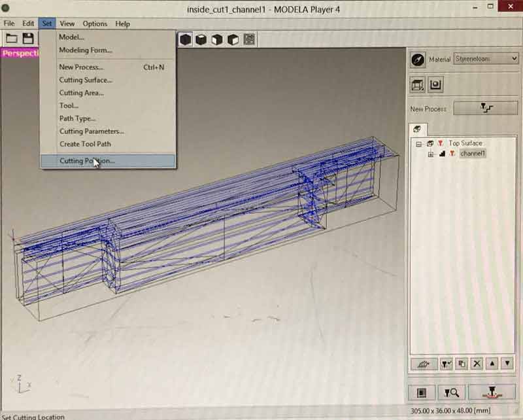Move process down with down arrow
The width and height of the screenshot is (523, 420).
[507, 363]
